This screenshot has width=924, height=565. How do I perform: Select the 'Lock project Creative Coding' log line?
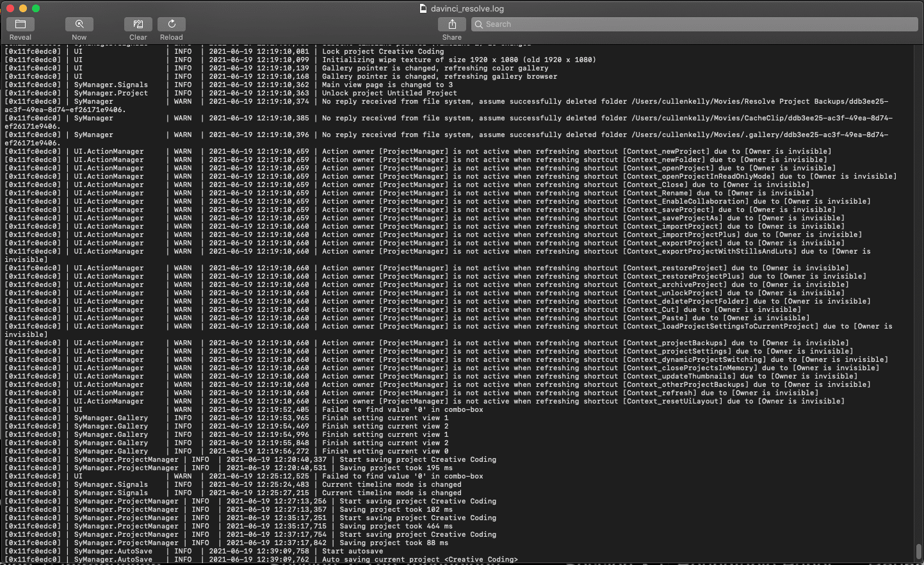click(382, 52)
